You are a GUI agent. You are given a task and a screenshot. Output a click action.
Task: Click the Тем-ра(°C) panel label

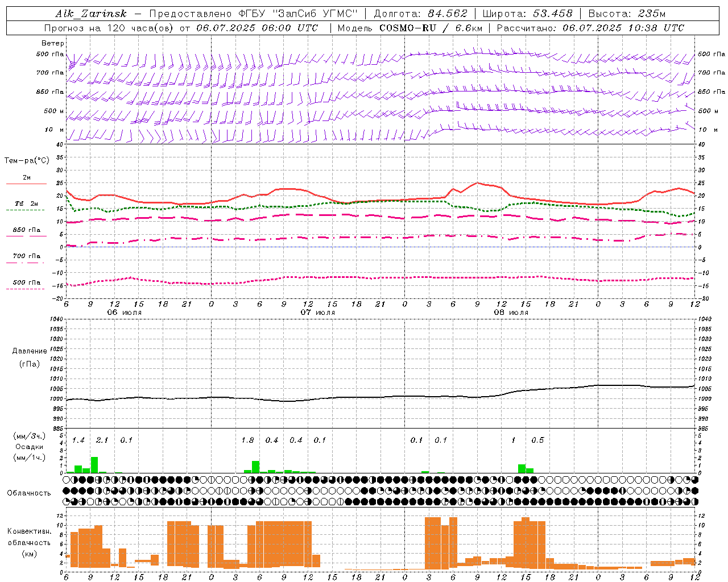point(27,161)
